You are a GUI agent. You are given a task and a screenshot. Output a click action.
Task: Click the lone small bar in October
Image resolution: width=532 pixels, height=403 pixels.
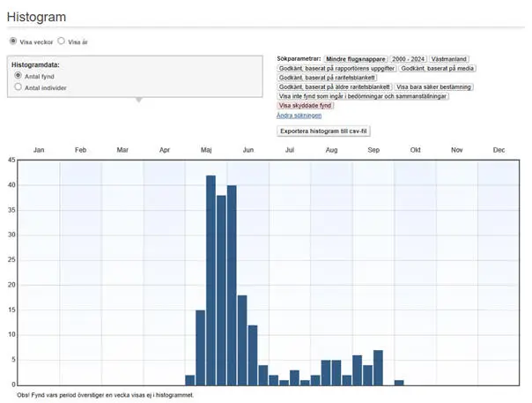click(x=399, y=382)
